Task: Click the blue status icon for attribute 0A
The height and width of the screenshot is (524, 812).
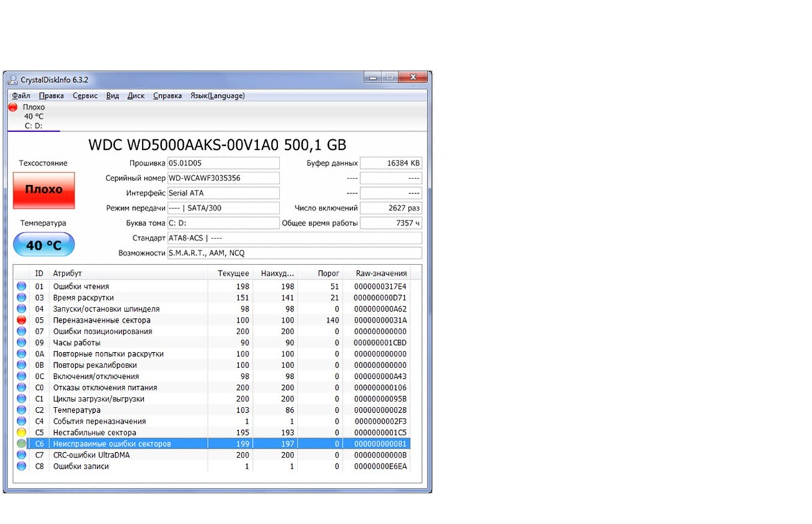Action: click(21, 354)
